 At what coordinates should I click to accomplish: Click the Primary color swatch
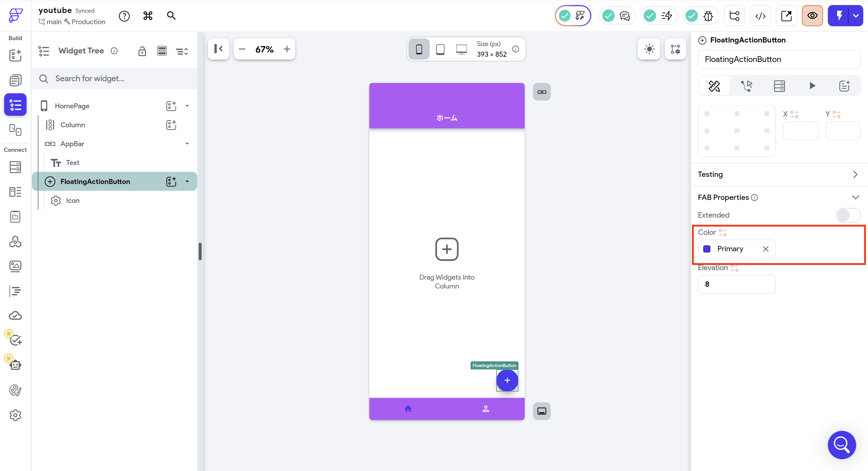(707, 249)
